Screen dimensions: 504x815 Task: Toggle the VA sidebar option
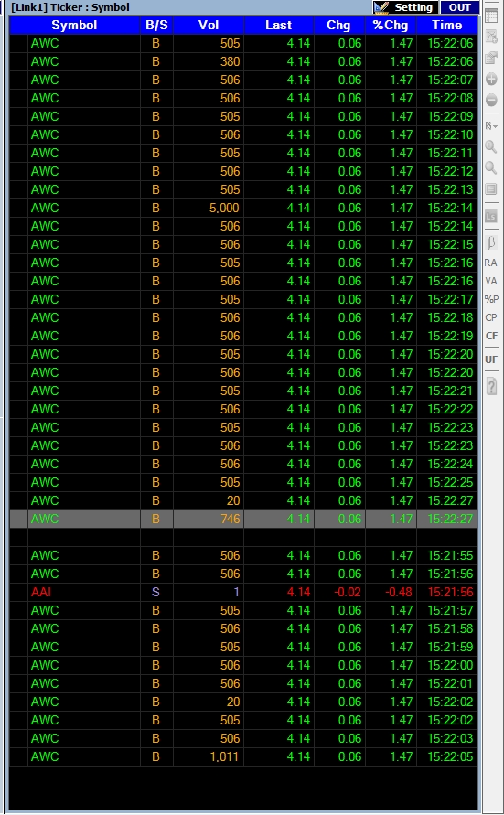(x=491, y=281)
